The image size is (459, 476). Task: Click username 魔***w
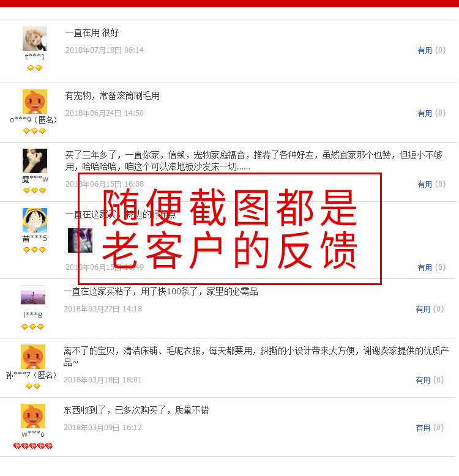pyautogui.click(x=35, y=179)
